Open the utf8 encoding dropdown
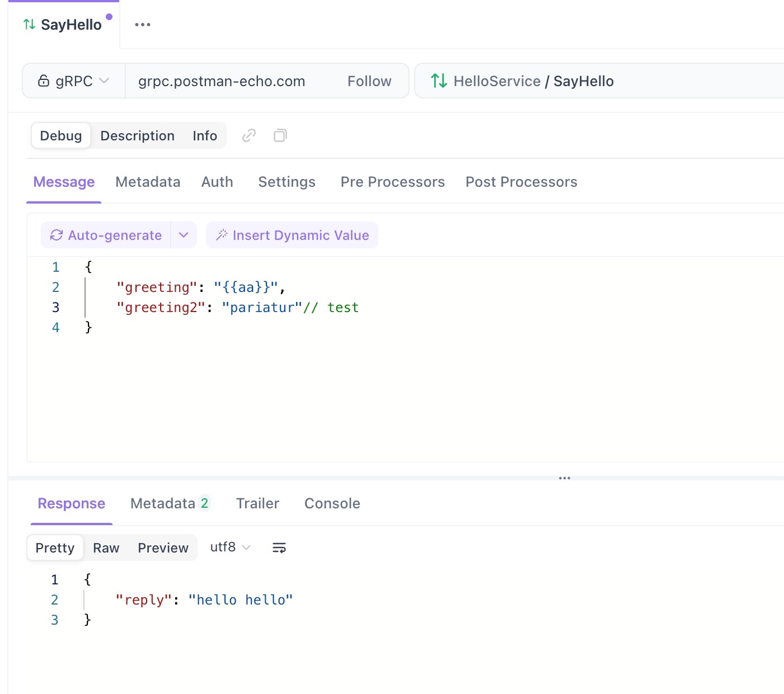The width and height of the screenshot is (784, 694). pos(230,547)
